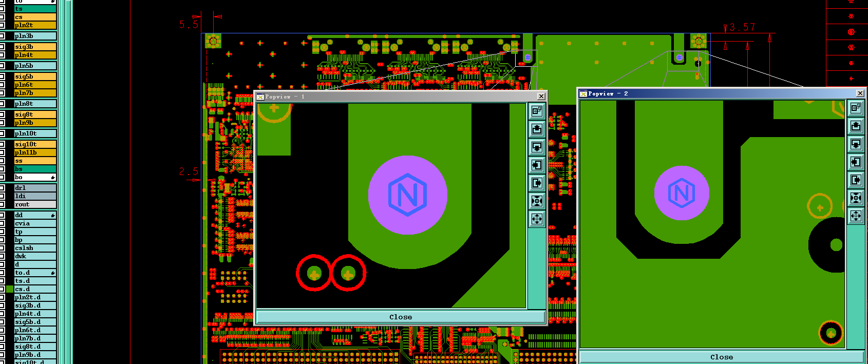Pan right in Popview 2
Viewport: 868px width, 364px height.
856,180
